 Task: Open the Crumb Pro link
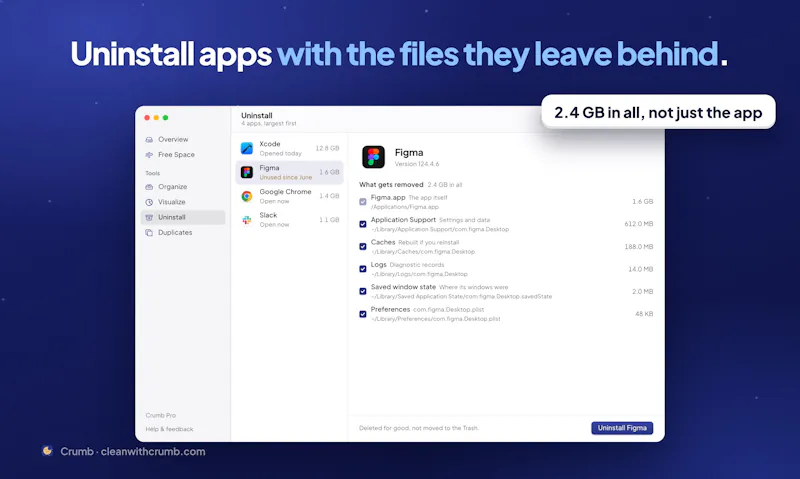click(x=161, y=415)
